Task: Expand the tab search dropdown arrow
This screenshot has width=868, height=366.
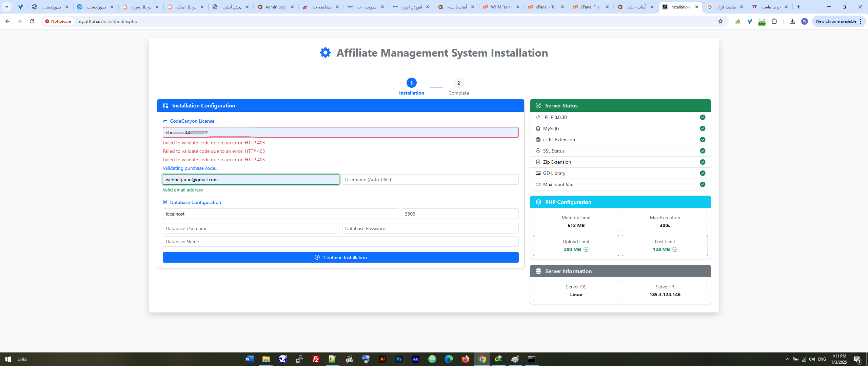Action: click(7, 7)
